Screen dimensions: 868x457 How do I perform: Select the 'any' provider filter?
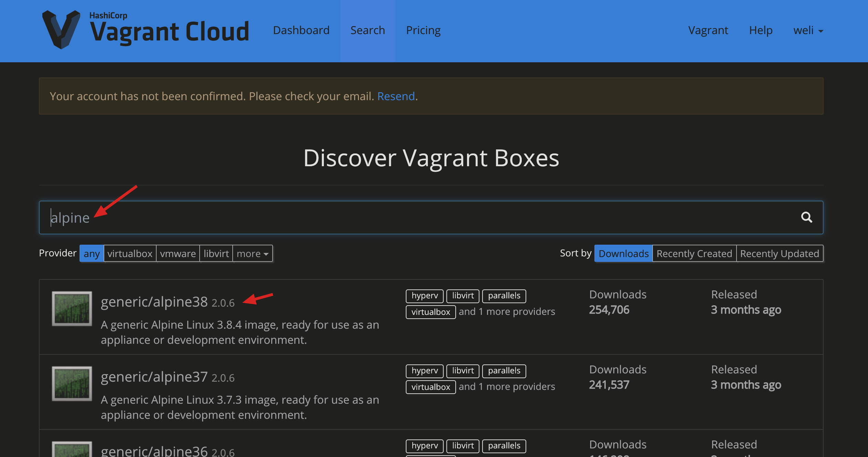92,254
